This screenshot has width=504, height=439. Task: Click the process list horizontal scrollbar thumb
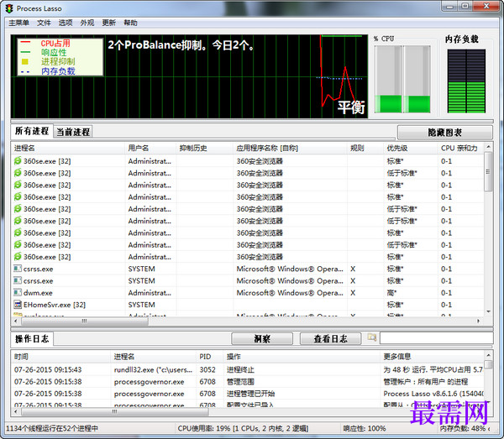(85, 321)
